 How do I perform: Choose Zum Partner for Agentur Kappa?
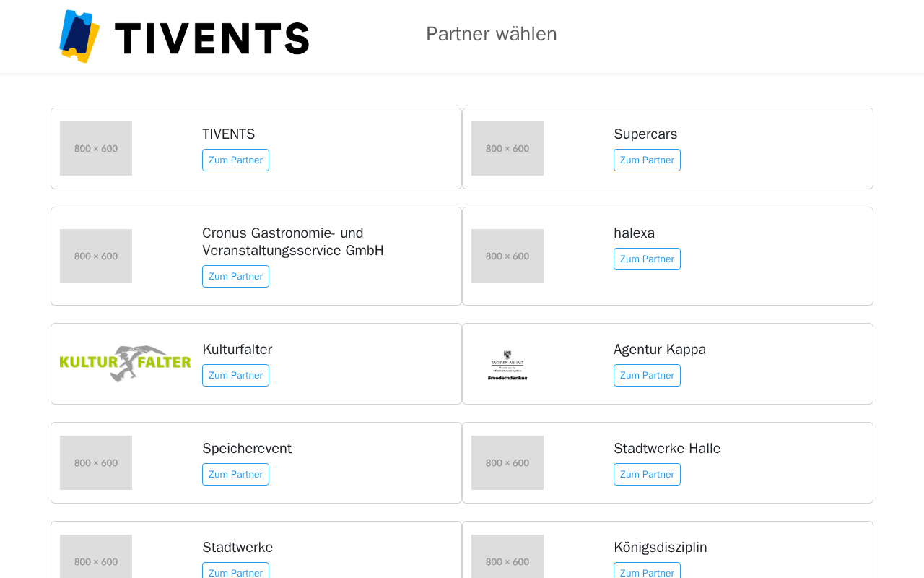647,375
